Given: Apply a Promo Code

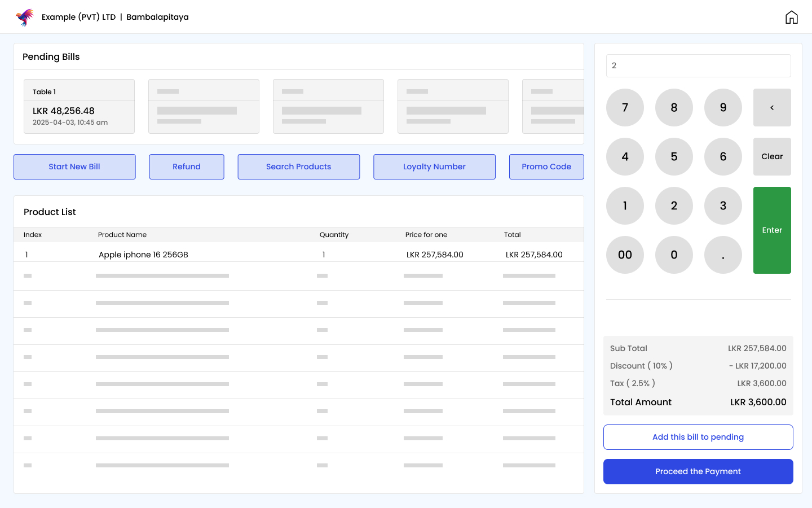Looking at the screenshot, I should tap(546, 167).
